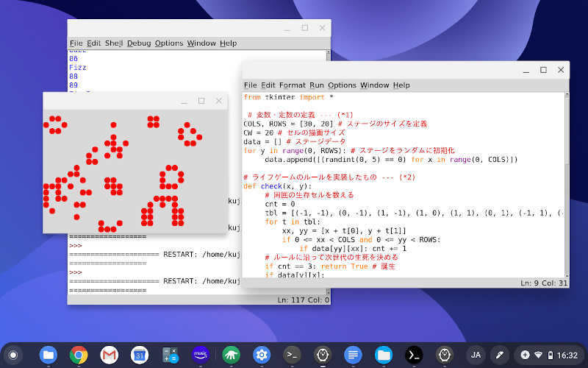Open the notification indicator in the status tray

coord(525,355)
